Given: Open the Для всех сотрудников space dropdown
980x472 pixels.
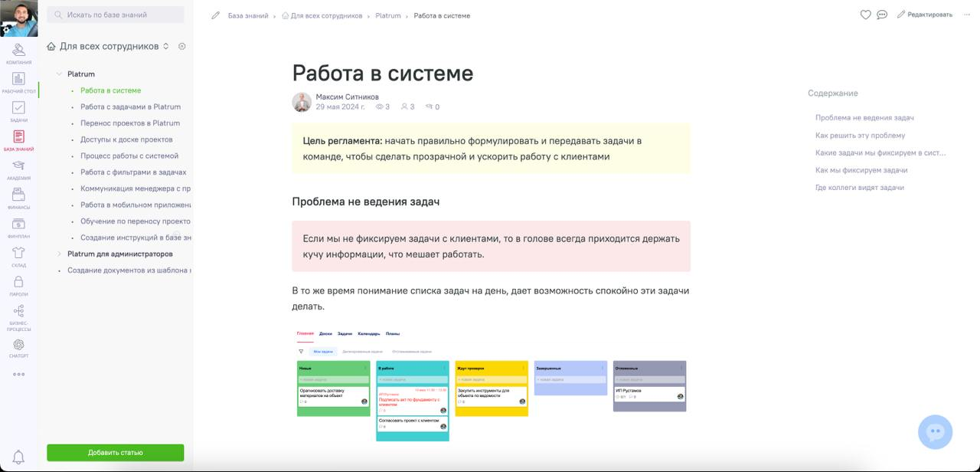Looking at the screenshot, I should (108, 46).
